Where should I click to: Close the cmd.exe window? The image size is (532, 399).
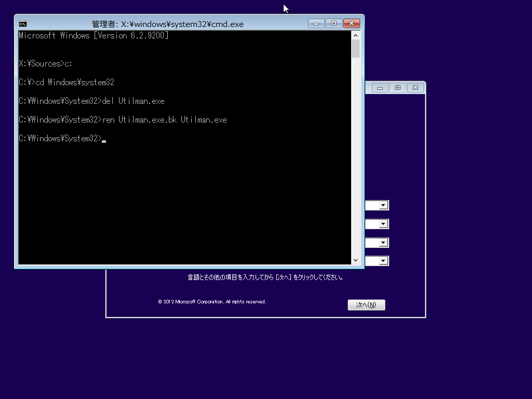click(x=352, y=23)
